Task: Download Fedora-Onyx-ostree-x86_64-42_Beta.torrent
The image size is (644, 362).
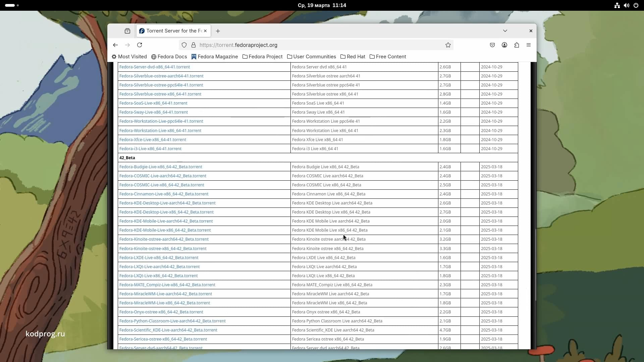Action: pyautogui.click(x=161, y=312)
